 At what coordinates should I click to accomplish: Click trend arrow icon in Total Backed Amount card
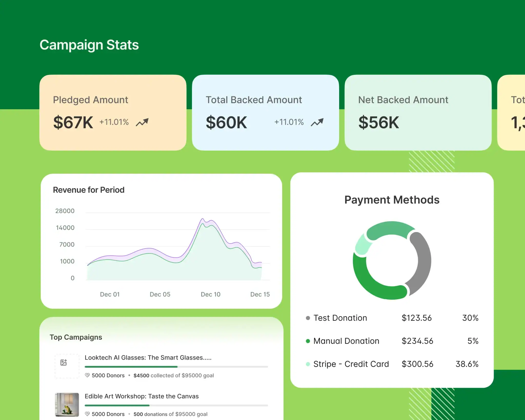[x=317, y=122]
